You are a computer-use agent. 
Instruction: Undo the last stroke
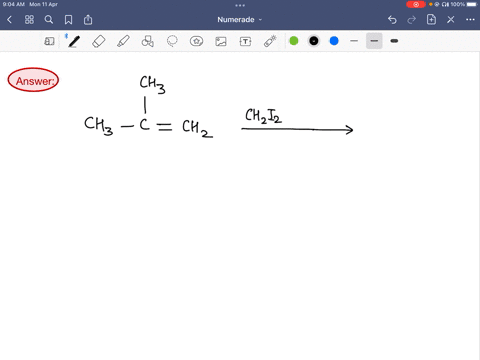[392, 20]
